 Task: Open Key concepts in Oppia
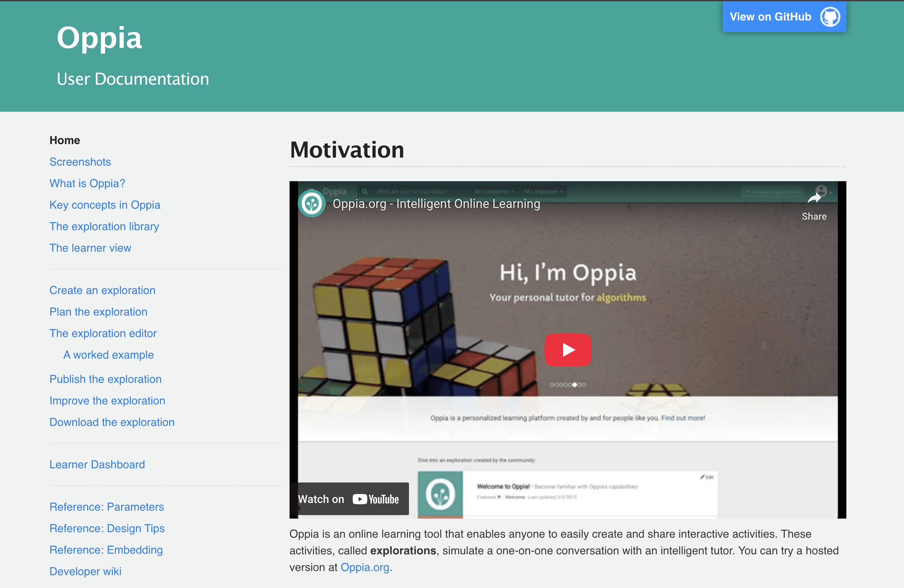(x=105, y=205)
